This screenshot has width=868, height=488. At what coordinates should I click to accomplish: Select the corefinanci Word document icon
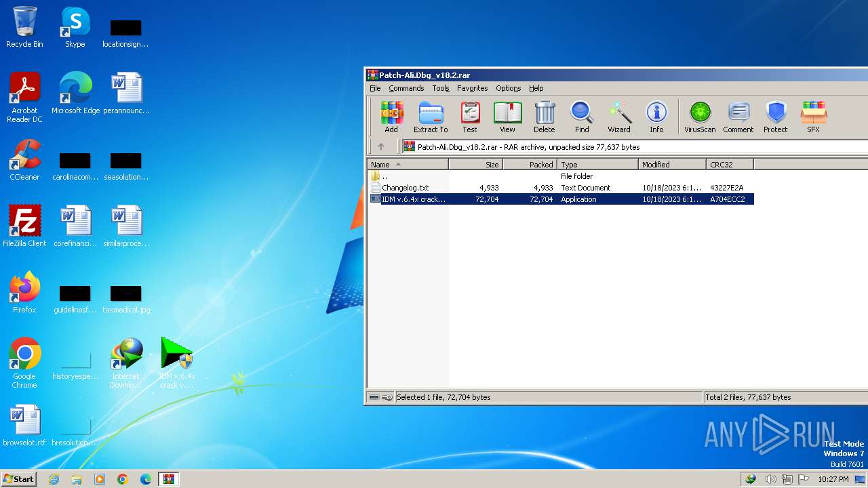(75, 226)
